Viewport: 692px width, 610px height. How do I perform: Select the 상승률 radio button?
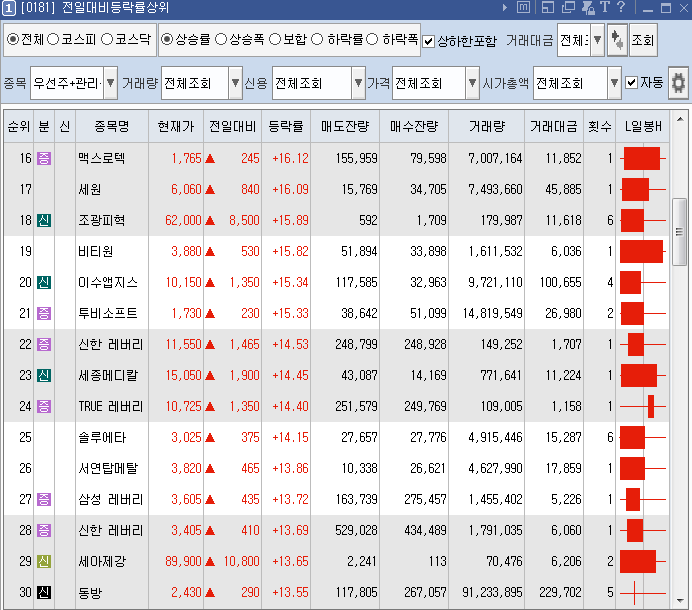pyautogui.click(x=167, y=40)
